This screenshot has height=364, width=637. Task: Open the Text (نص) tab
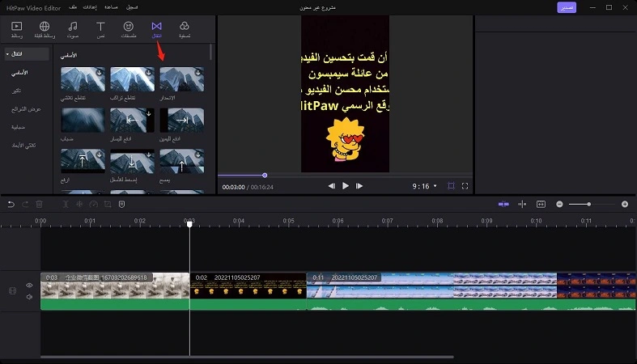(x=100, y=30)
